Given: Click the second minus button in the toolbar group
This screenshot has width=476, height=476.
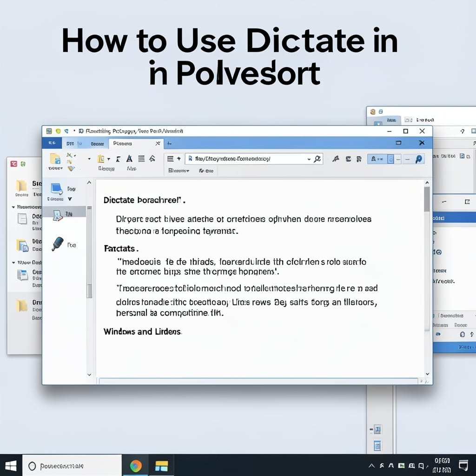Looking at the screenshot, I should 407,159.
